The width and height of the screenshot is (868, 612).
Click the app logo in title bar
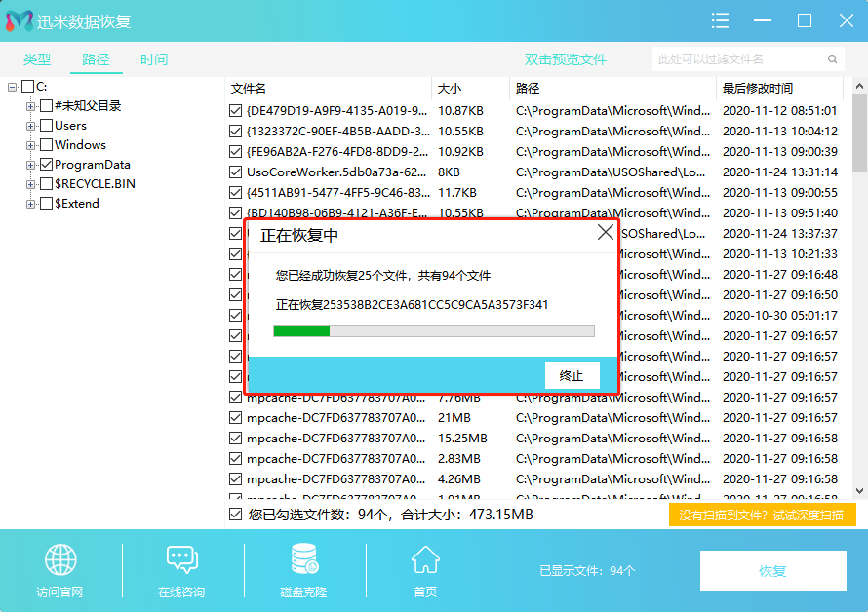point(19,20)
